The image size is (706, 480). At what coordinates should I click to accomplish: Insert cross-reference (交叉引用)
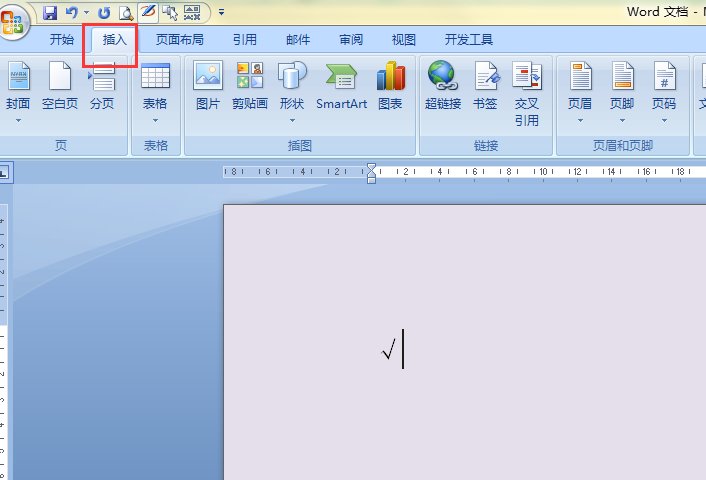point(527,94)
